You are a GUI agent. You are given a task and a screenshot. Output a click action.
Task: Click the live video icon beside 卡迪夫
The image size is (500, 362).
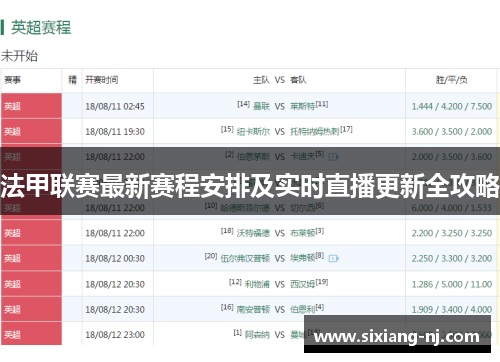[x=333, y=157]
